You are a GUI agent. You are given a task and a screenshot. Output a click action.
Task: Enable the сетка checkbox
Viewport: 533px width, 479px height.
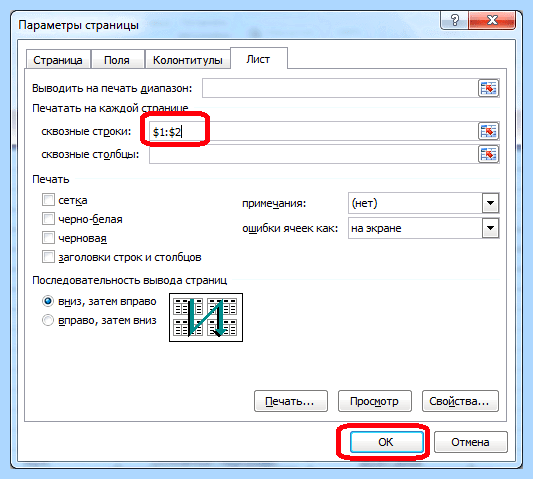[48, 200]
